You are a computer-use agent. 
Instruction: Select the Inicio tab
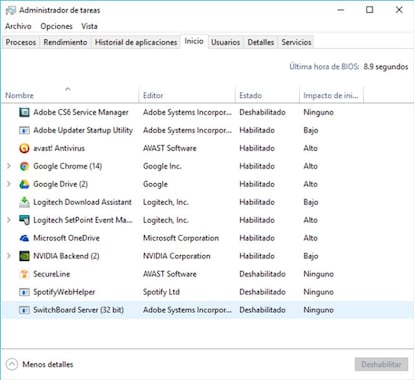[194, 41]
